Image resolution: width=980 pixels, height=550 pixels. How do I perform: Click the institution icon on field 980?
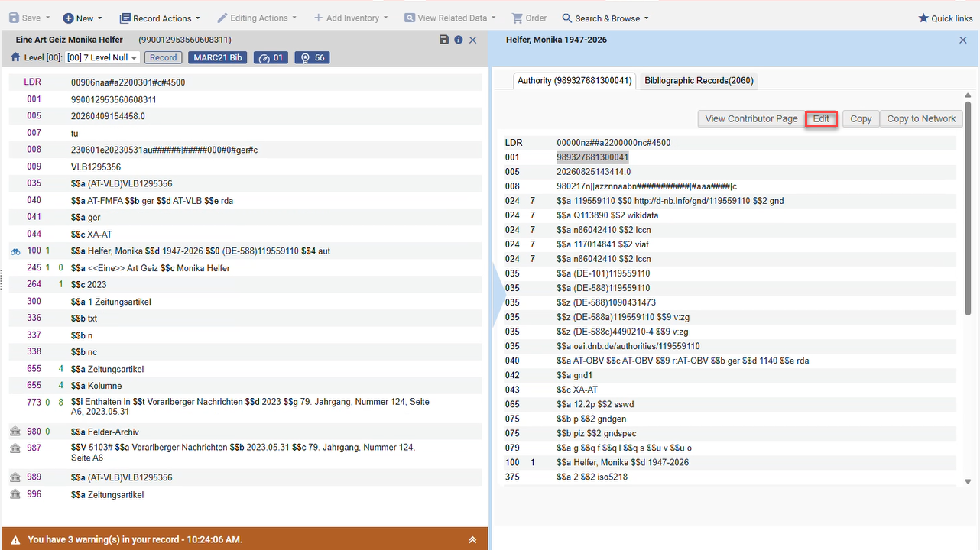15,432
